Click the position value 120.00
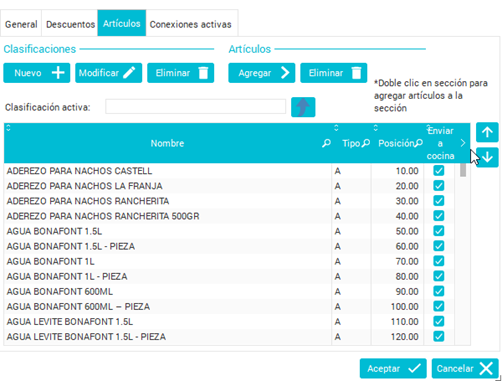Screen dimensions: 502x381 point(404,337)
